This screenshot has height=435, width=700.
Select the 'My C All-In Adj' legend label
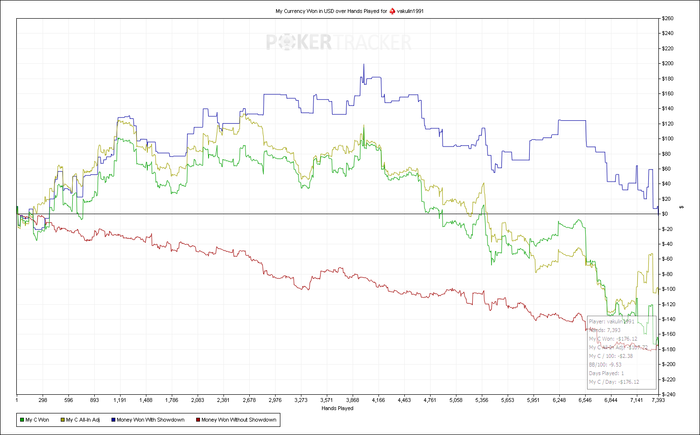coord(83,420)
